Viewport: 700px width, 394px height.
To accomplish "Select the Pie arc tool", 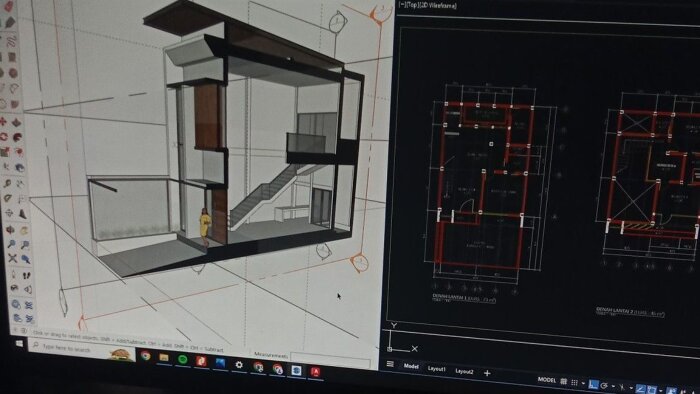I will pos(14,104).
